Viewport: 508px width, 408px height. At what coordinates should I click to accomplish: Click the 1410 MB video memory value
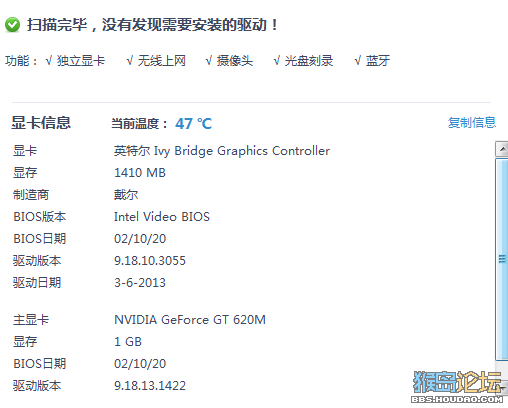(140, 173)
